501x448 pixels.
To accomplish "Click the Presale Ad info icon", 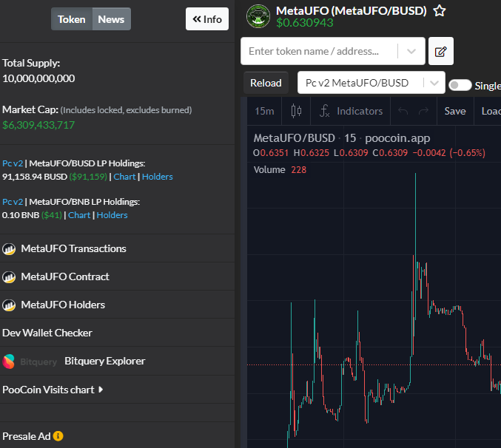I will (x=58, y=436).
